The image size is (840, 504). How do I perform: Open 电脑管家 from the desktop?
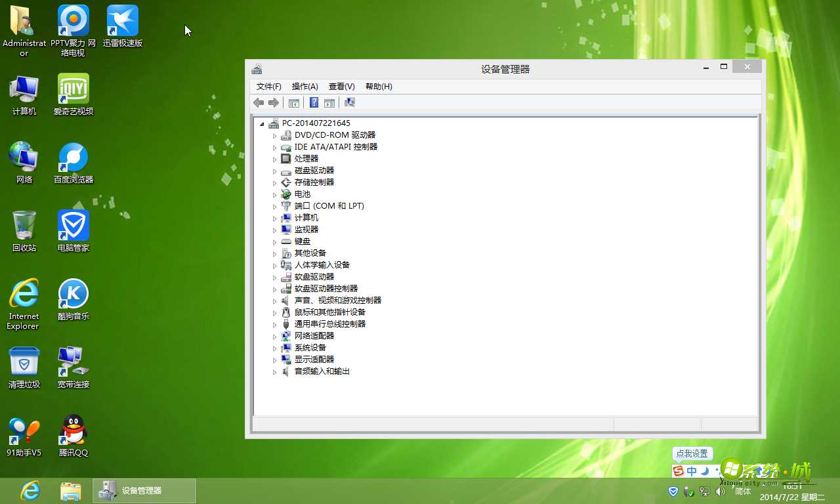point(72,226)
